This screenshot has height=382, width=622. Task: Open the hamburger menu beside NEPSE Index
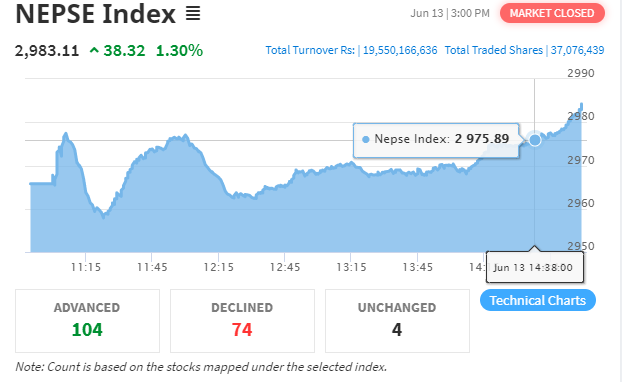pos(193,13)
